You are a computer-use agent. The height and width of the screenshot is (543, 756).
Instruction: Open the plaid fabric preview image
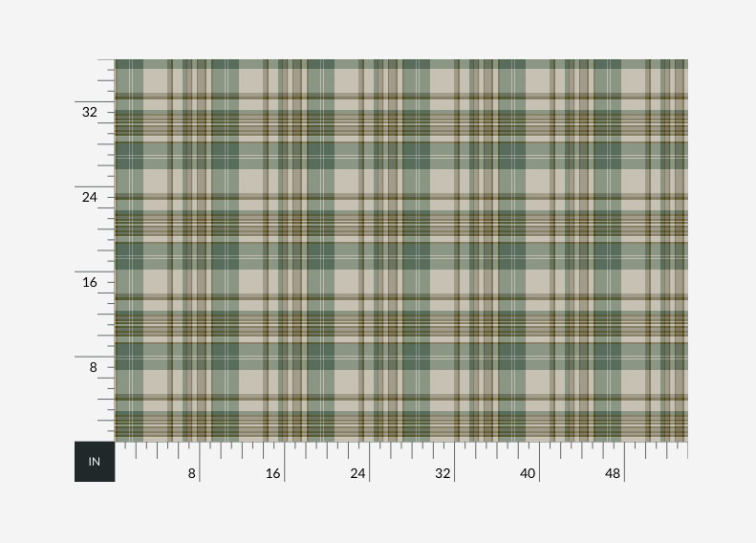[x=401, y=250]
